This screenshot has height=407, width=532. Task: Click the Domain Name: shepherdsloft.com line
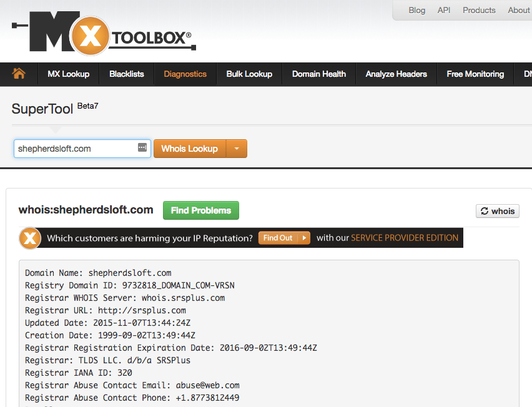coord(98,273)
